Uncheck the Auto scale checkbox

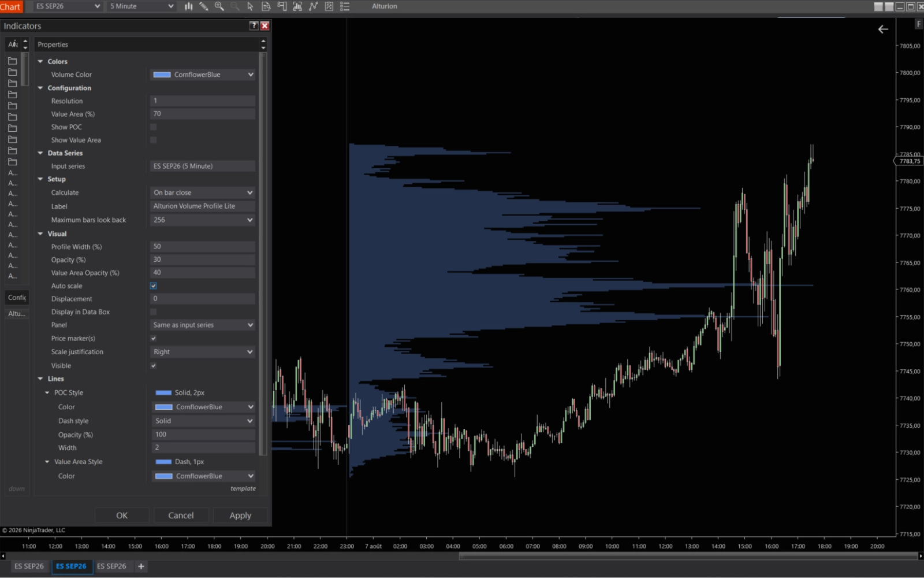[153, 286]
